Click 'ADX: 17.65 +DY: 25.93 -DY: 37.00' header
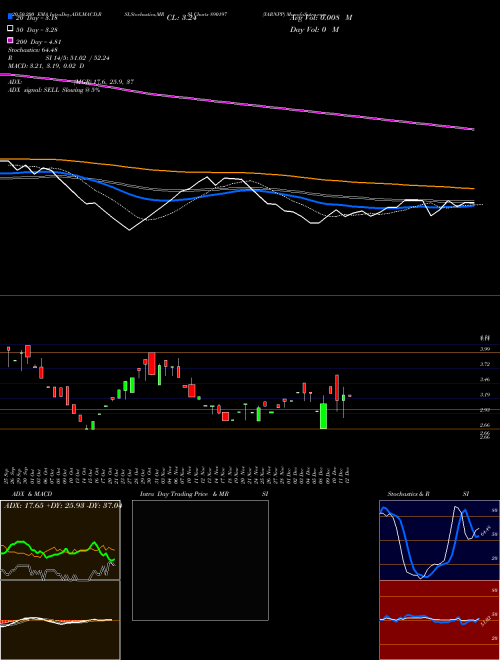The height and width of the screenshot is (660, 500). pos(63,505)
